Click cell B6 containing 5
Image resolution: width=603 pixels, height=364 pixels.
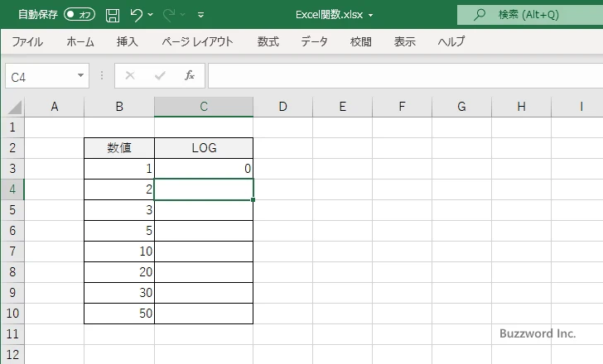[119, 231]
